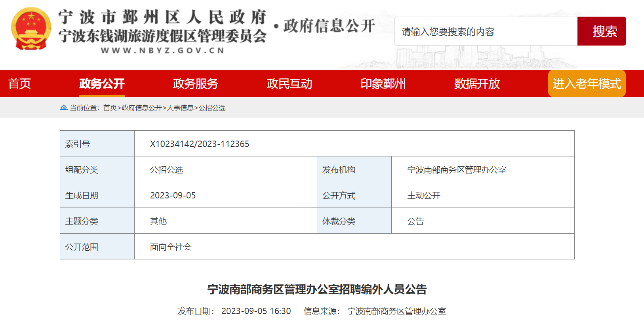Click the 公招公选 breadcrumb link
Screen dimensions: 644x320
point(212,108)
